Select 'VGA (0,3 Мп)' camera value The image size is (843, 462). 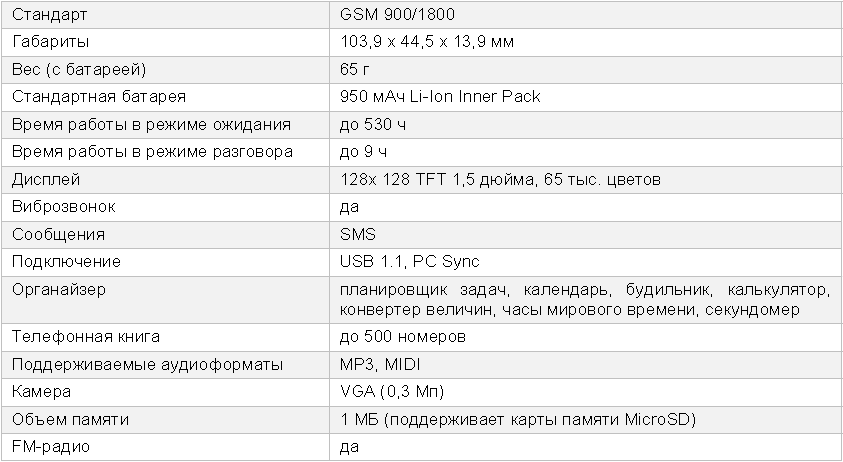392,392
